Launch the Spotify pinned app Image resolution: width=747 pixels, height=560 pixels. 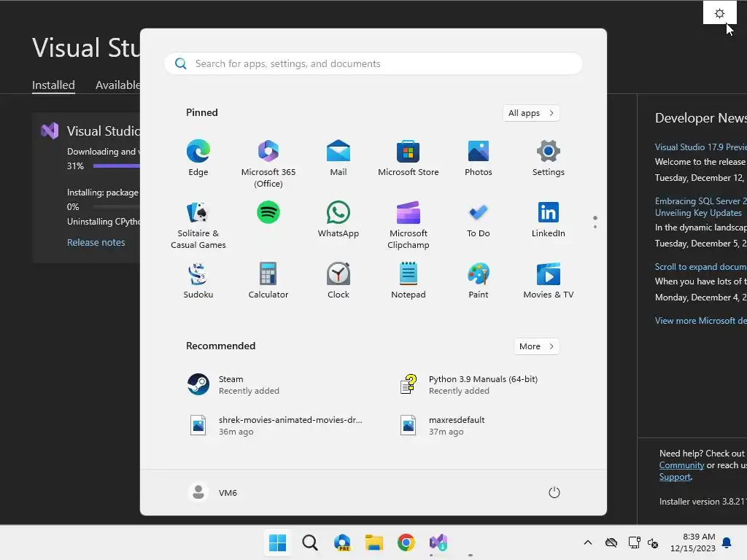click(x=268, y=212)
